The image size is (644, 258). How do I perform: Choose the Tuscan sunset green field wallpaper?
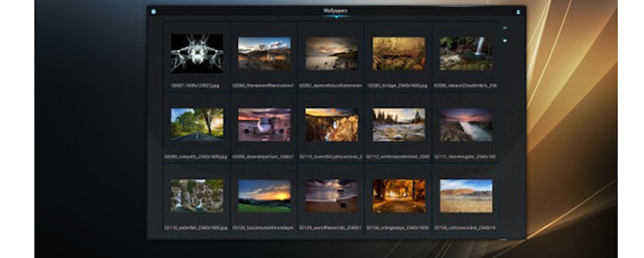pyautogui.click(x=264, y=196)
